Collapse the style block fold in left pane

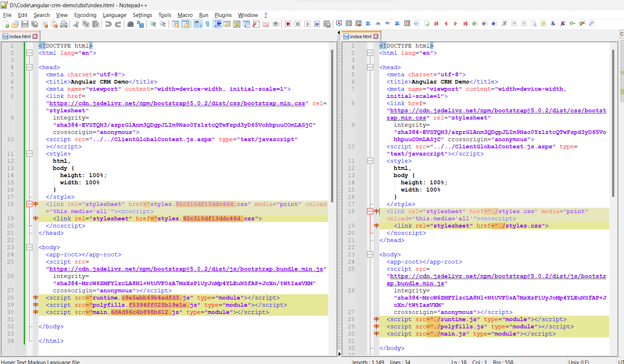(29, 154)
